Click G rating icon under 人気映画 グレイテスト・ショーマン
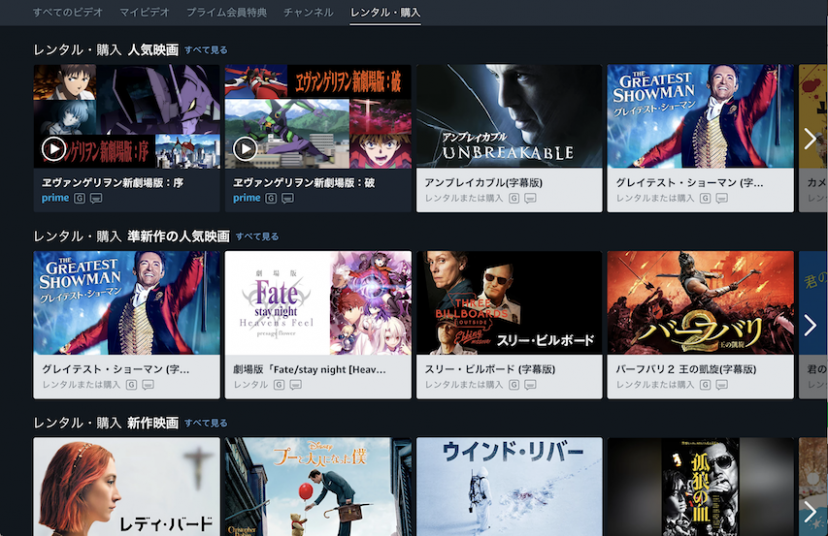 705,199
